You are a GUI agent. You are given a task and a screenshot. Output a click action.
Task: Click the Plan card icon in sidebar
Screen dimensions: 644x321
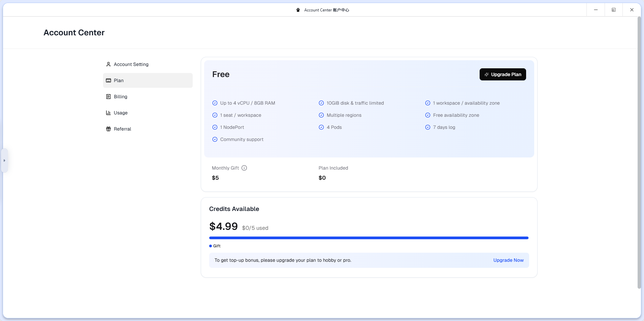(108, 80)
